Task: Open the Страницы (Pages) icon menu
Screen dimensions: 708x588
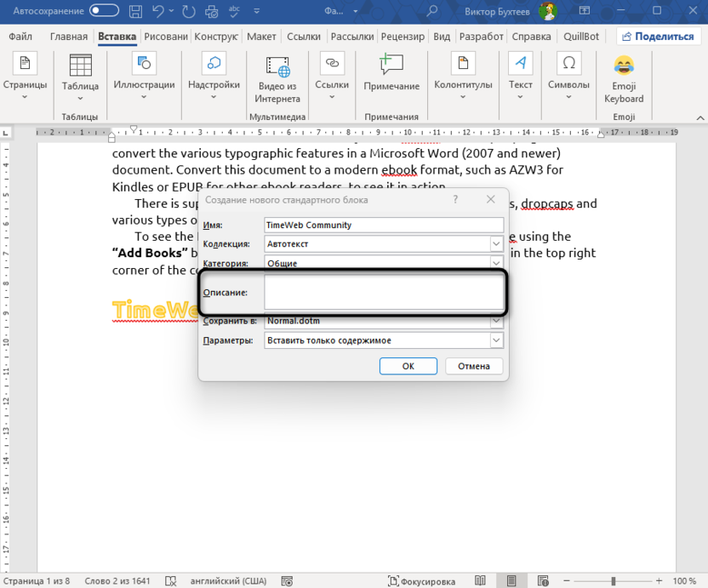Action: 25,66
